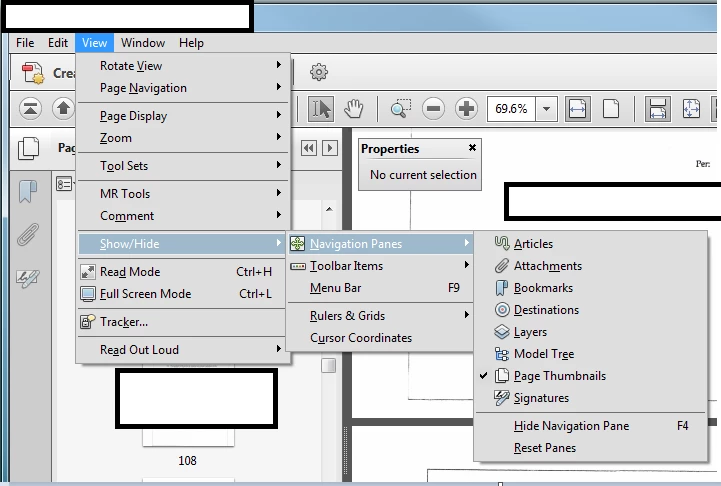Click the Fit Width icon

point(578,109)
